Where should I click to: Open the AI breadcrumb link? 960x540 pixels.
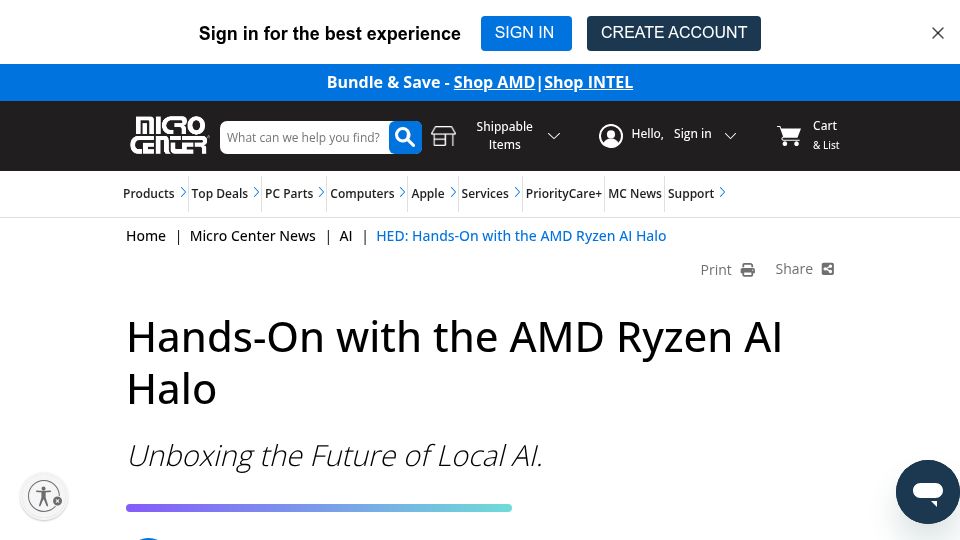(346, 236)
